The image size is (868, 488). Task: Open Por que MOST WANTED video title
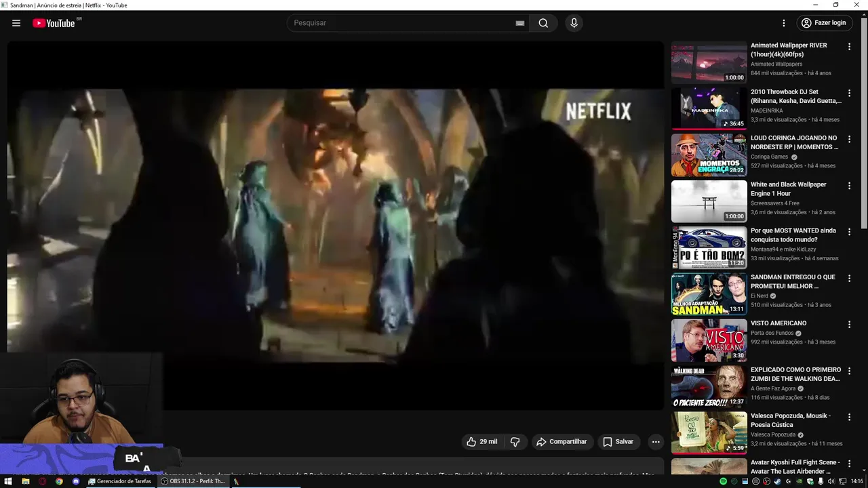[x=793, y=235]
